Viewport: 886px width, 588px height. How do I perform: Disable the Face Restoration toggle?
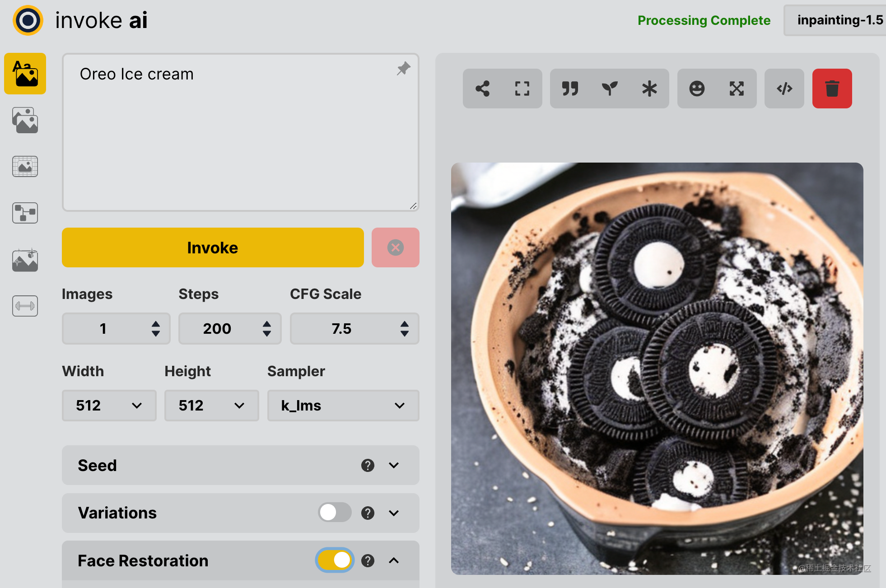pyautogui.click(x=335, y=560)
